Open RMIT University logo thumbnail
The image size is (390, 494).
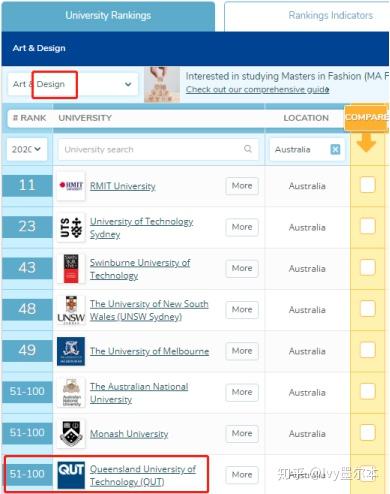point(71,186)
